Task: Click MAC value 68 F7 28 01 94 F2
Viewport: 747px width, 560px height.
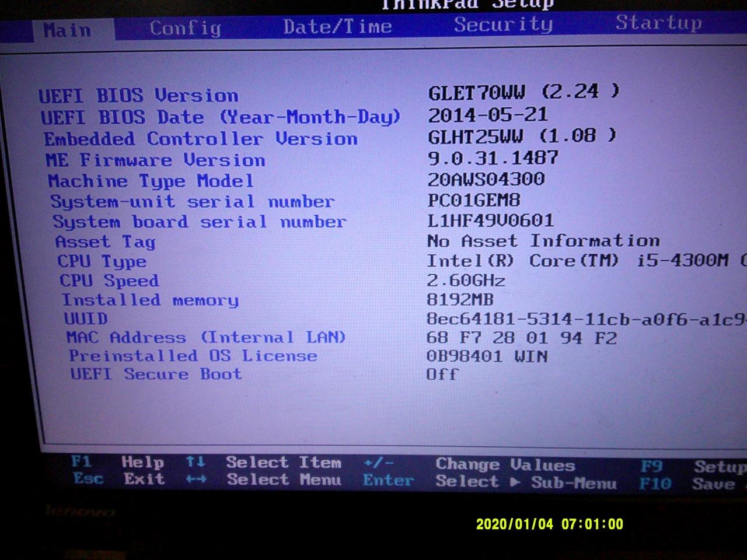Action: (x=522, y=338)
